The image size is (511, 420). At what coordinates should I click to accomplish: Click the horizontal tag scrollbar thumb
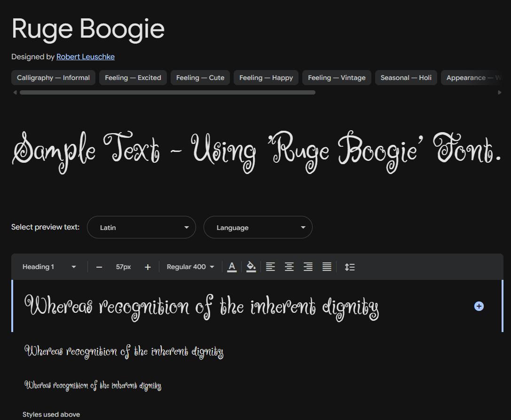[x=167, y=93]
